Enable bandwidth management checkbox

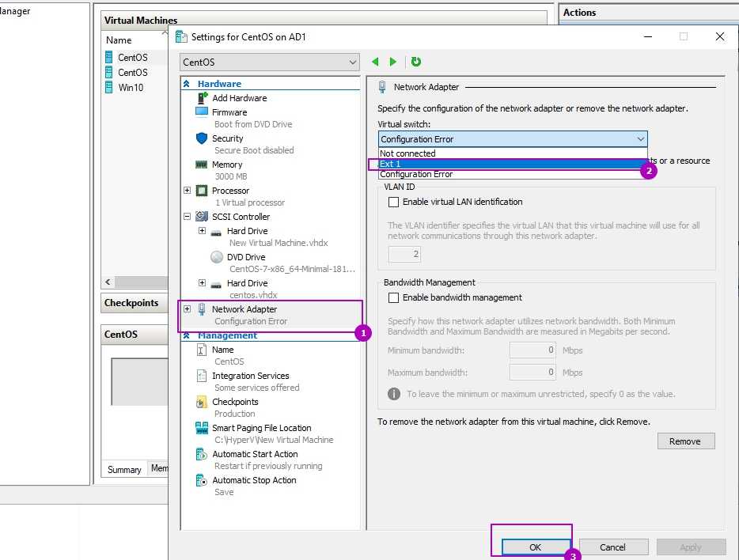(x=394, y=298)
